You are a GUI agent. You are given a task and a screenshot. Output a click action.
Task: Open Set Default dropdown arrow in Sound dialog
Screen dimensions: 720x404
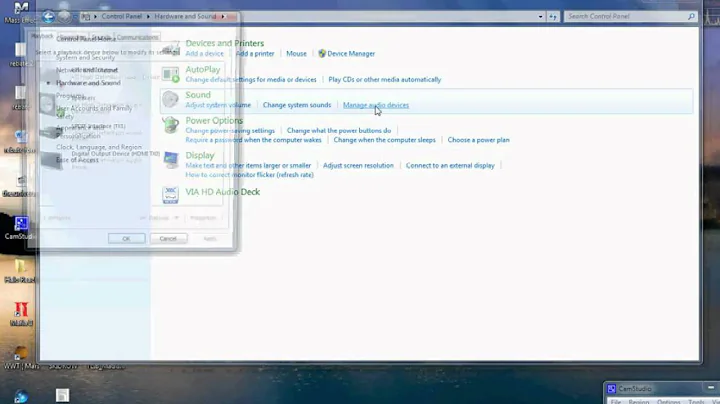[x=176, y=218]
